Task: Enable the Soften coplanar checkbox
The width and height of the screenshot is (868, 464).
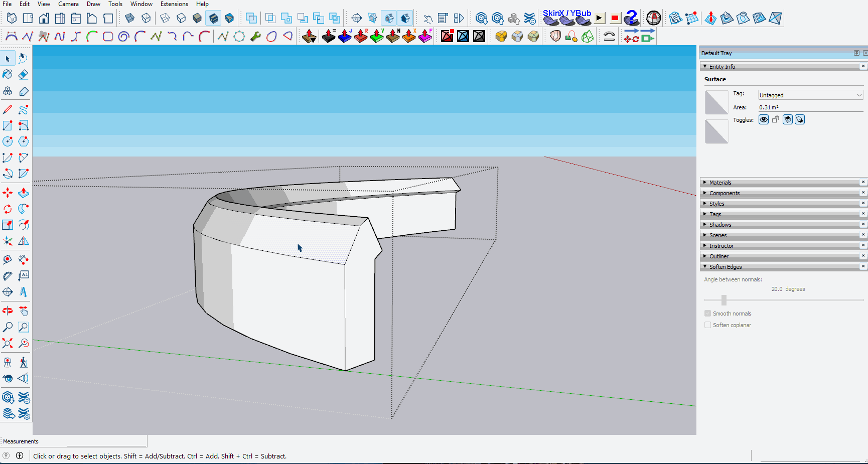Action: [707, 325]
